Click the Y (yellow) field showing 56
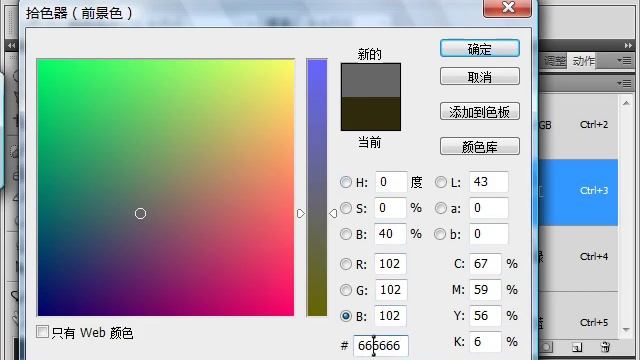Screen dimensions: 640x360 pos(485,316)
